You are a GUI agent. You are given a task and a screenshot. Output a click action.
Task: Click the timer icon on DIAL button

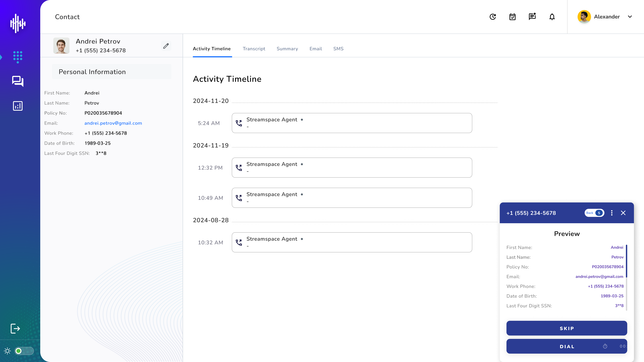(x=605, y=346)
